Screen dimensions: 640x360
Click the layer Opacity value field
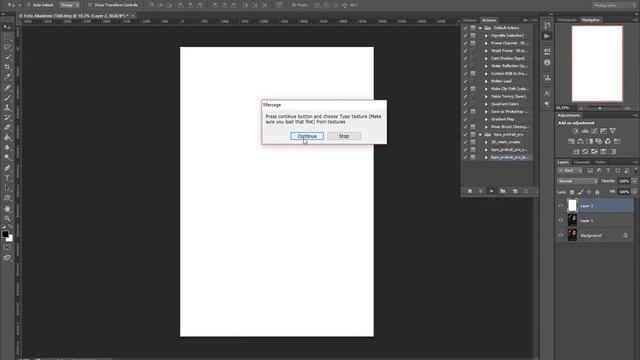(x=624, y=181)
